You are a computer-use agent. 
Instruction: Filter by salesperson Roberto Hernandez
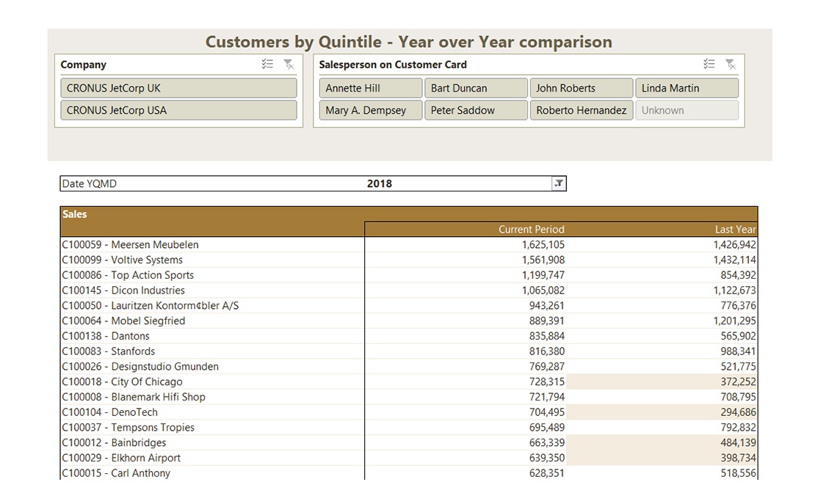click(581, 110)
